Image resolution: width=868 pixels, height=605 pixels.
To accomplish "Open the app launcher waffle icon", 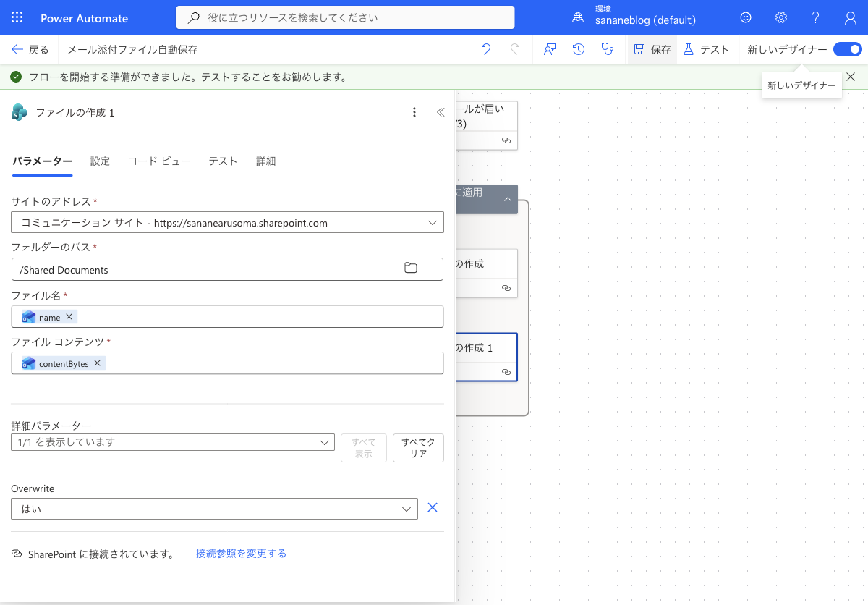I will click(17, 18).
